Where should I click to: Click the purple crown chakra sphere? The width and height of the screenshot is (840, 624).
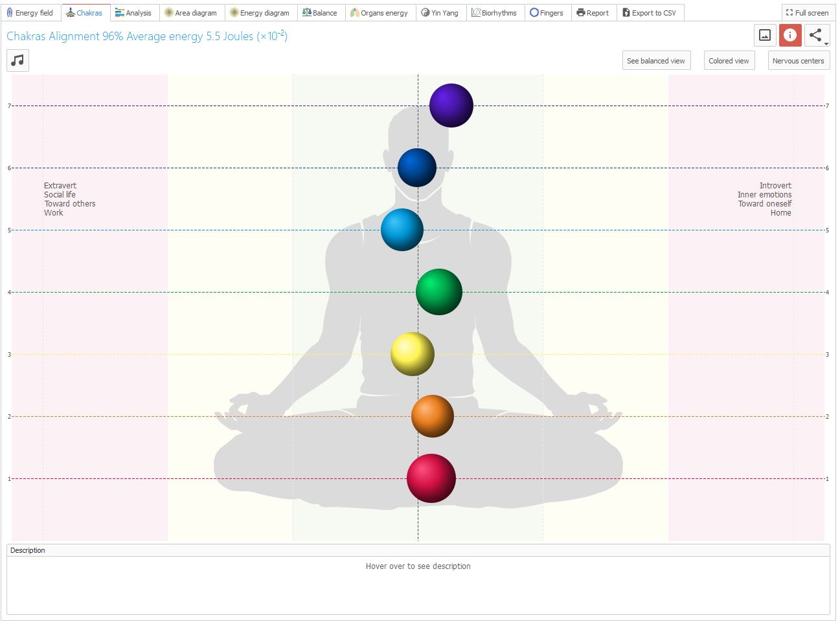click(x=451, y=106)
